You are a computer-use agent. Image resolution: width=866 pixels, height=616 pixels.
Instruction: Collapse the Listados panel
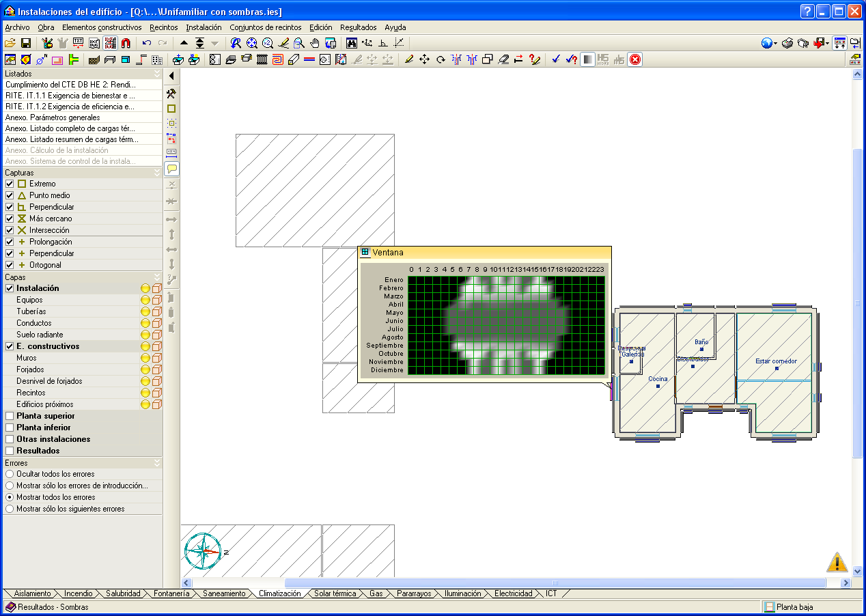(157, 74)
